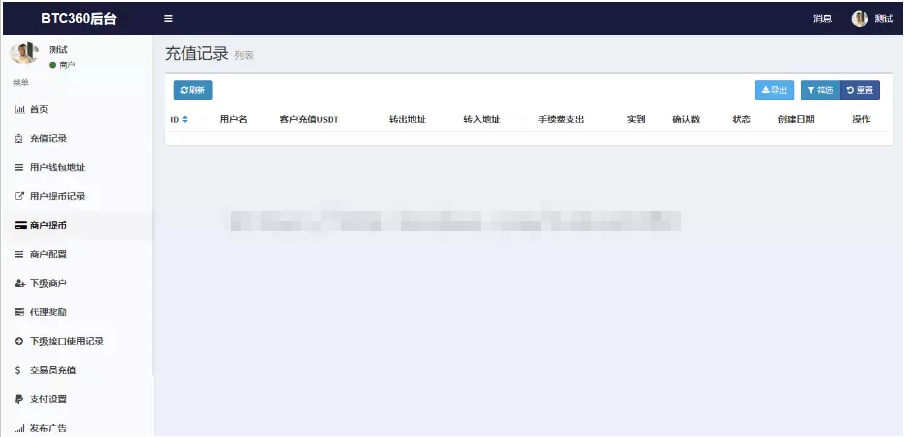The image size is (904, 437).
Task: Click the document icon beside 充值记录
Action: [18, 139]
